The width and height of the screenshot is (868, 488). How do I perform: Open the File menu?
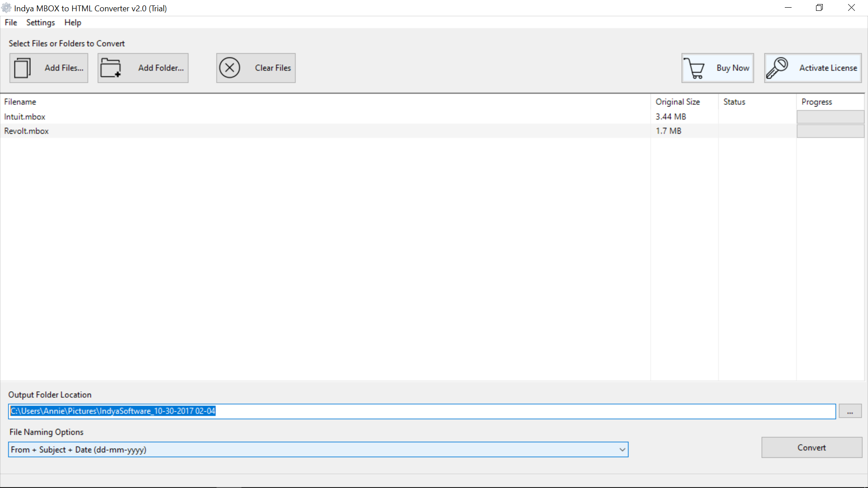[11, 23]
